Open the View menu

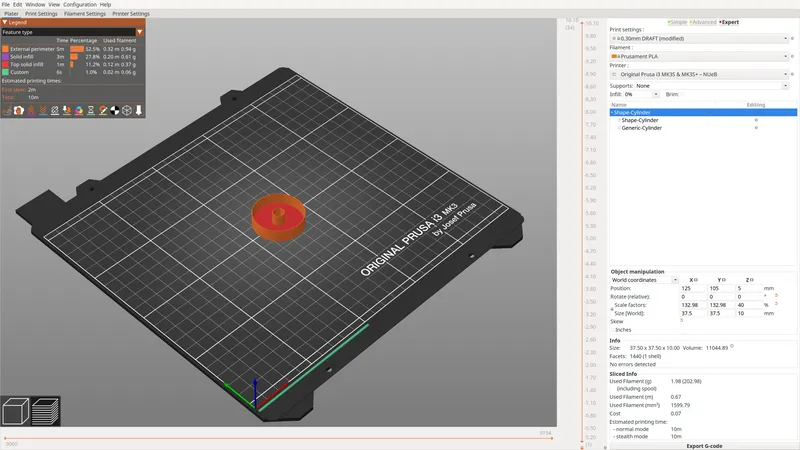54,4
